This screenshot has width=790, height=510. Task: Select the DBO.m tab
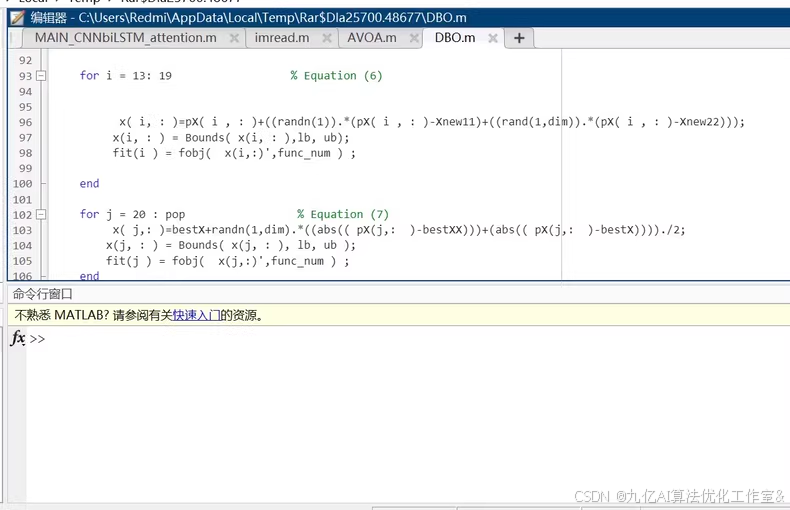click(x=454, y=38)
